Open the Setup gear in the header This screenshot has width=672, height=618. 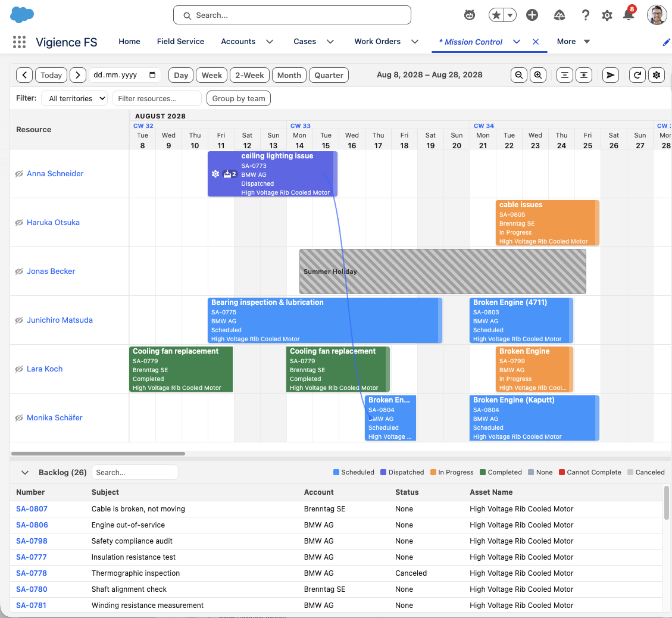click(x=607, y=16)
